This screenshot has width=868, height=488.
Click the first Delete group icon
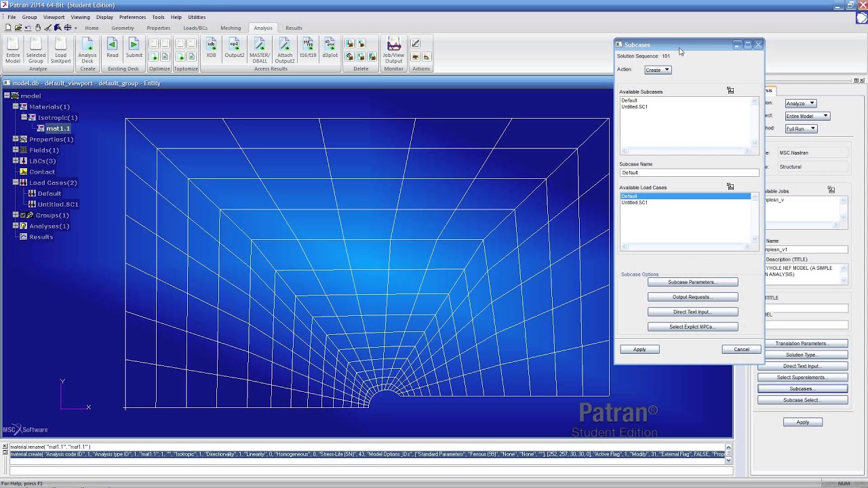click(350, 44)
